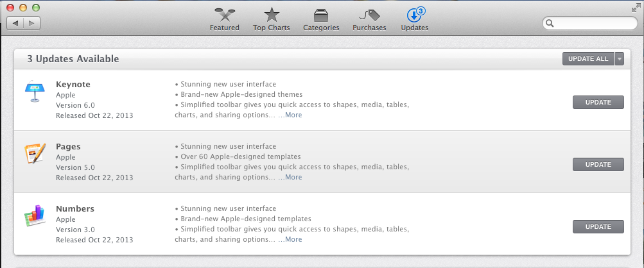Select the Updates tab with badge
The image size is (644, 268).
415,20
